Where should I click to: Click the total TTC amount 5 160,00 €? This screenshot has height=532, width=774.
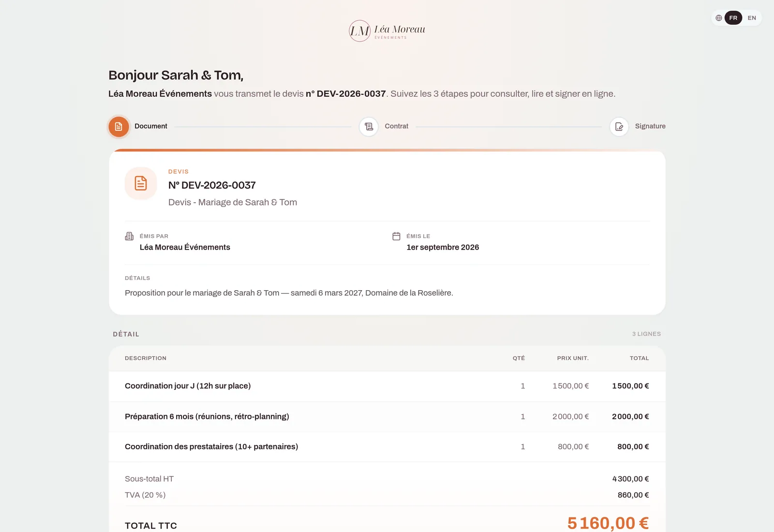point(608,523)
